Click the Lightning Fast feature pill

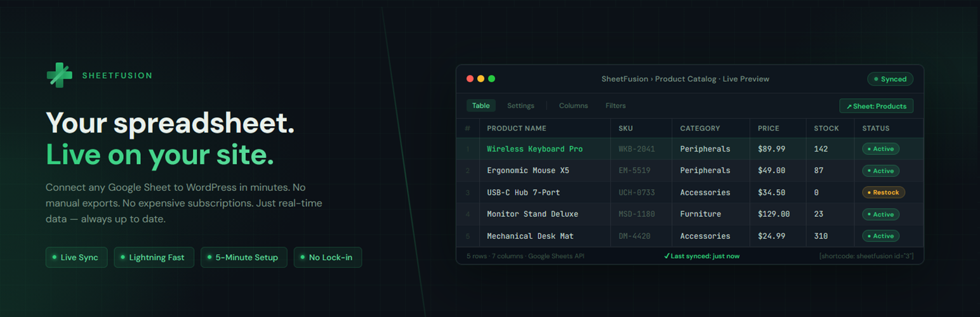point(154,257)
